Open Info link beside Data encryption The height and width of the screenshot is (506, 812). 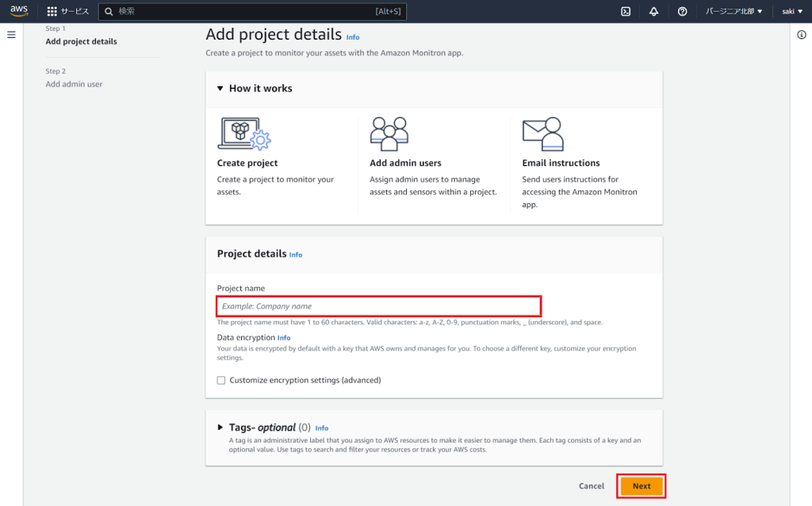[284, 338]
